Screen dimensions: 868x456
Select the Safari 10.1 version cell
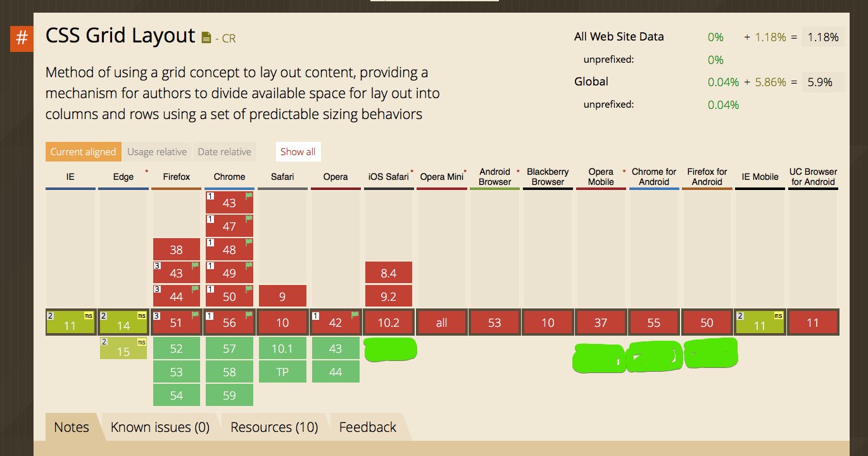[x=282, y=348]
